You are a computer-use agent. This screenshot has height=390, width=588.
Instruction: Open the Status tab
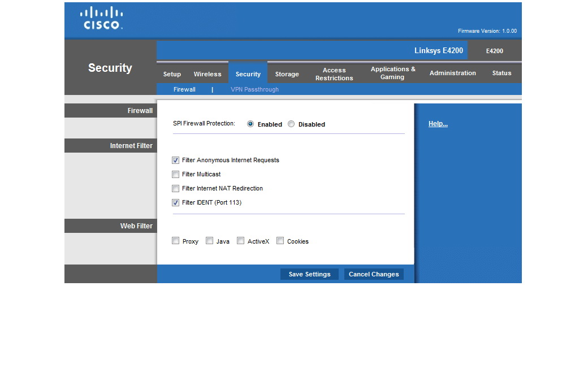[501, 73]
